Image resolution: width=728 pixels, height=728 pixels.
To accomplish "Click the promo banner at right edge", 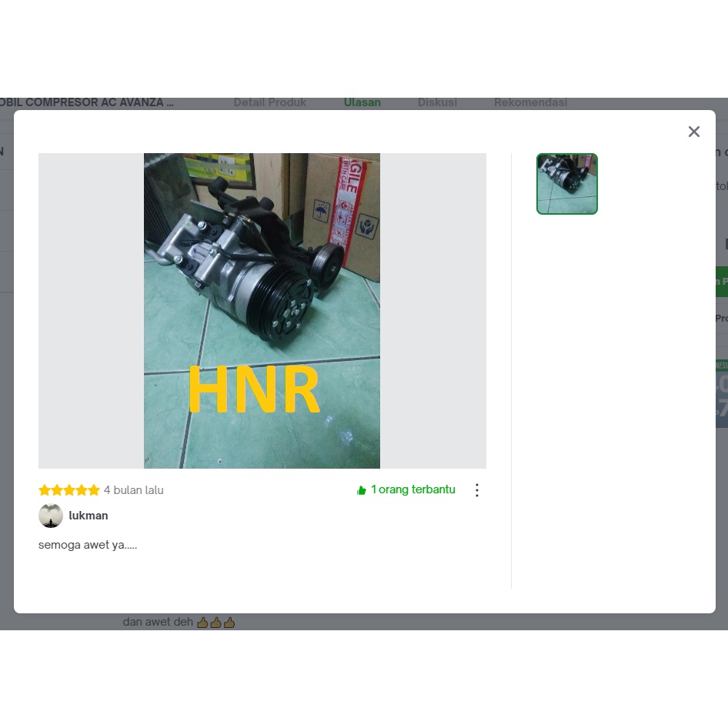I will (722, 392).
